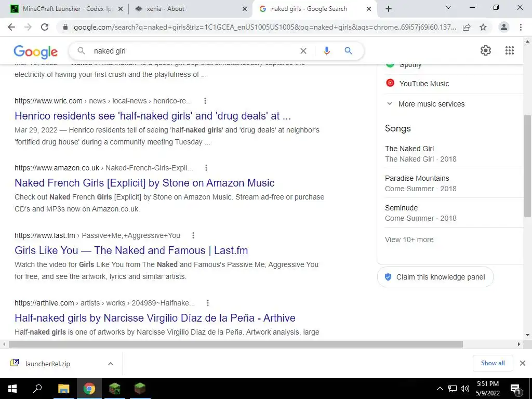Open a new browser tab
The height and width of the screenshot is (399, 532).
pyautogui.click(x=389, y=9)
